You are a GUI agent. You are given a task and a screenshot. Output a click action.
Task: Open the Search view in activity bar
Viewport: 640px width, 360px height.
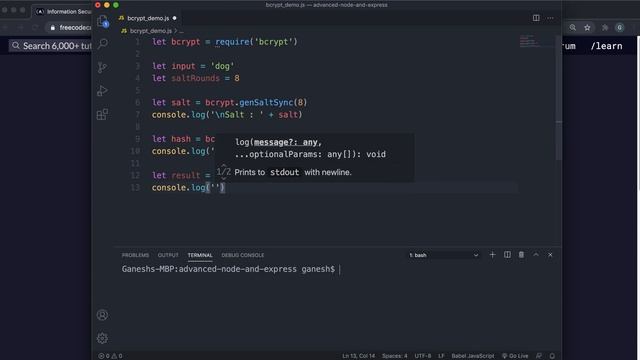[x=102, y=43]
